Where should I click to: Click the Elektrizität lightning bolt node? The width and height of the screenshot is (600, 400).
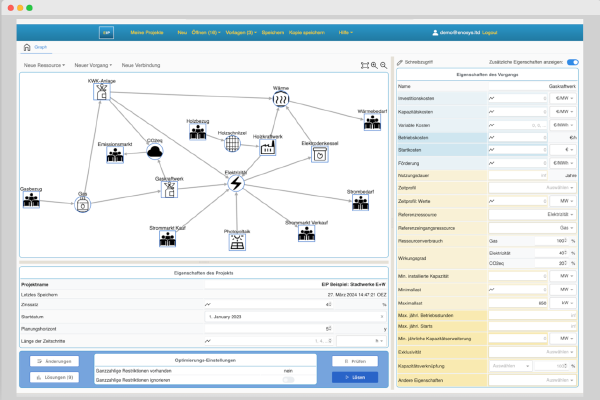tap(236, 183)
